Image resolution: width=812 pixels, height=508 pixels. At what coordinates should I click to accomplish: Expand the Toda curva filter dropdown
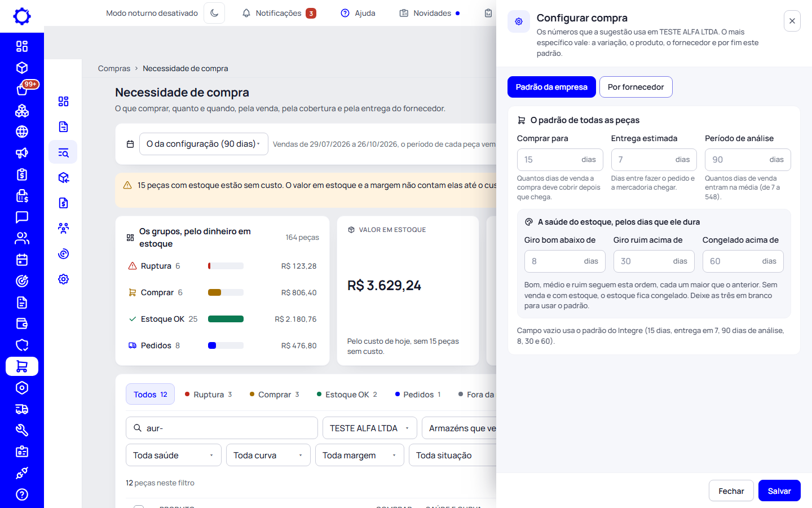268,455
